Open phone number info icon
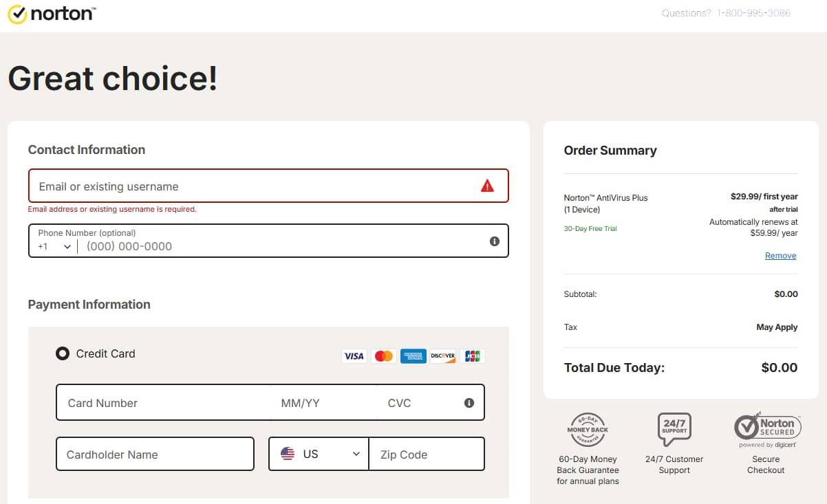 pyautogui.click(x=494, y=241)
